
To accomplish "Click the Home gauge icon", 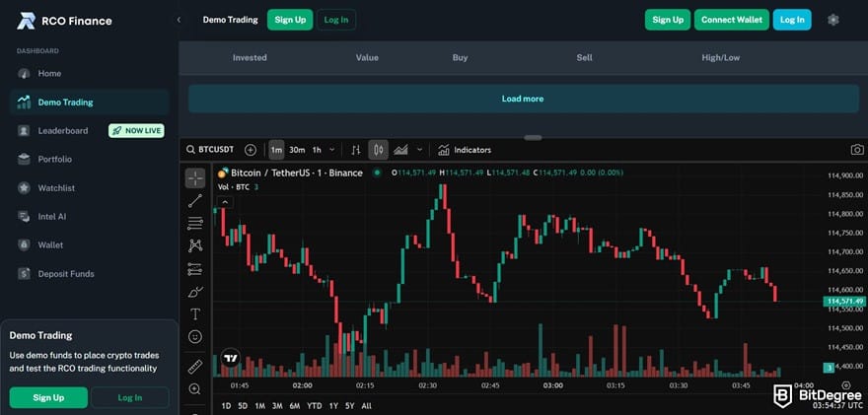I will coord(24,74).
